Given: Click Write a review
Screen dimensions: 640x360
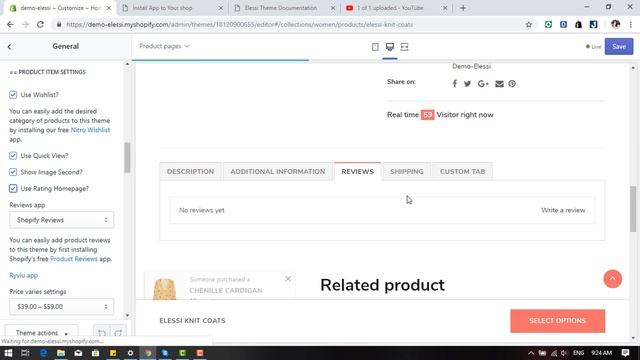Looking at the screenshot, I should [563, 210].
